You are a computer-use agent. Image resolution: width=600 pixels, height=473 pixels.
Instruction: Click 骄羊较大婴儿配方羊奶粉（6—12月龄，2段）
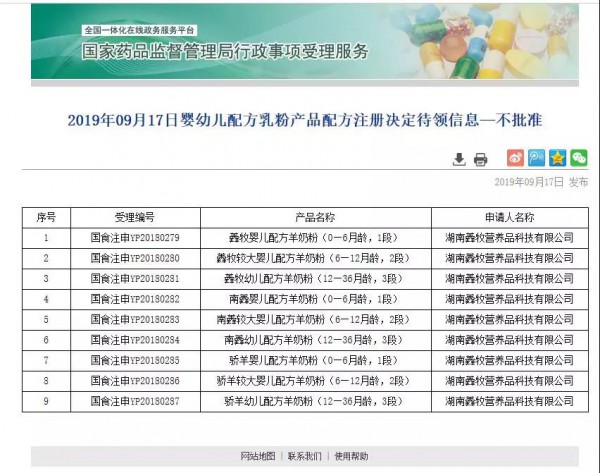click(x=315, y=381)
